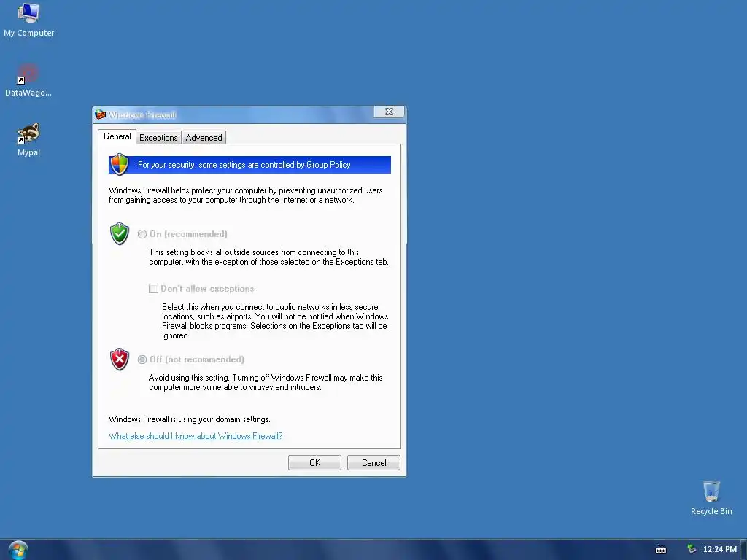Open the My Computer desktop icon
Screen dimensions: 747x560
(x=28, y=20)
